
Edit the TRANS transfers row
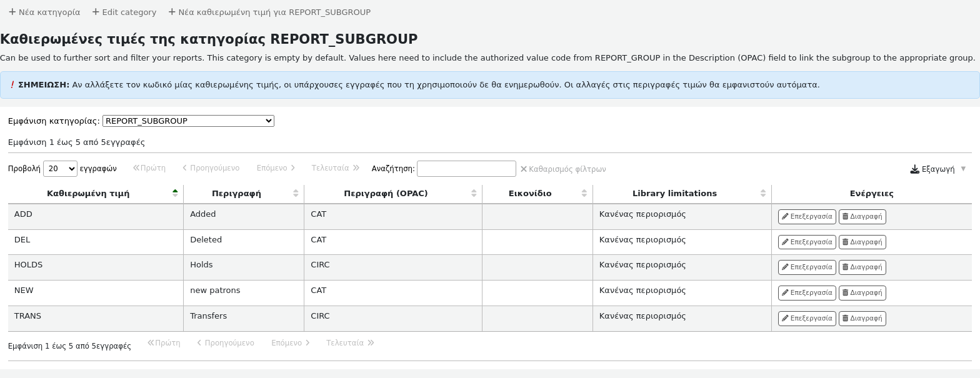click(x=806, y=319)
